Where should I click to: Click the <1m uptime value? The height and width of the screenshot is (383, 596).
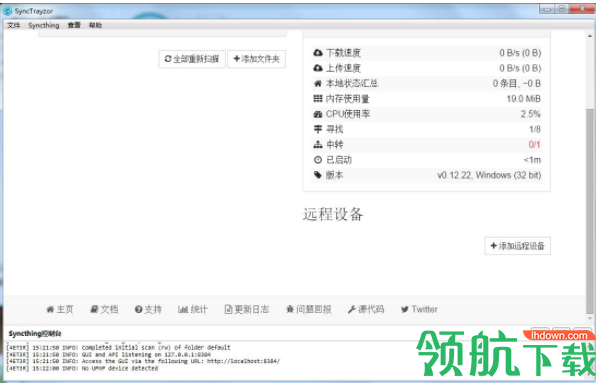coord(532,160)
